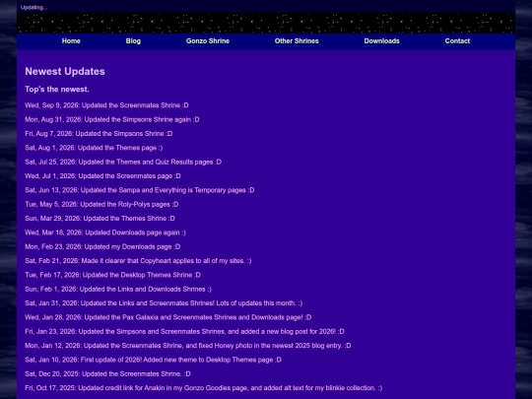Go to the Blog page
The height and width of the screenshot is (399, 532).
point(133,41)
